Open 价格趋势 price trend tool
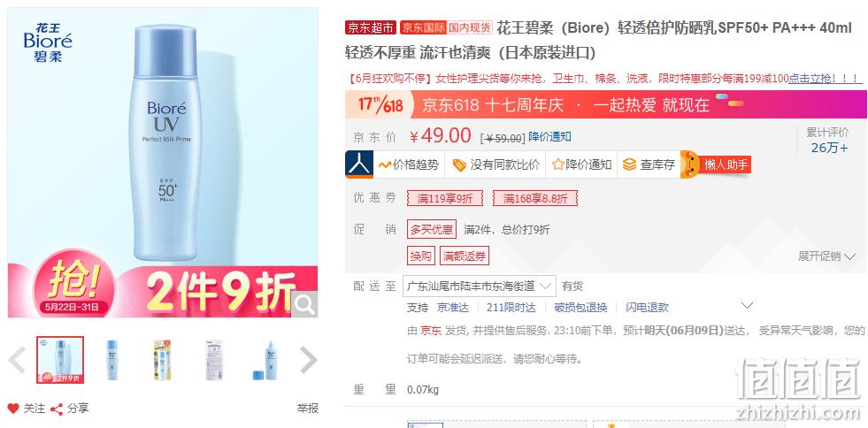 coord(409,164)
